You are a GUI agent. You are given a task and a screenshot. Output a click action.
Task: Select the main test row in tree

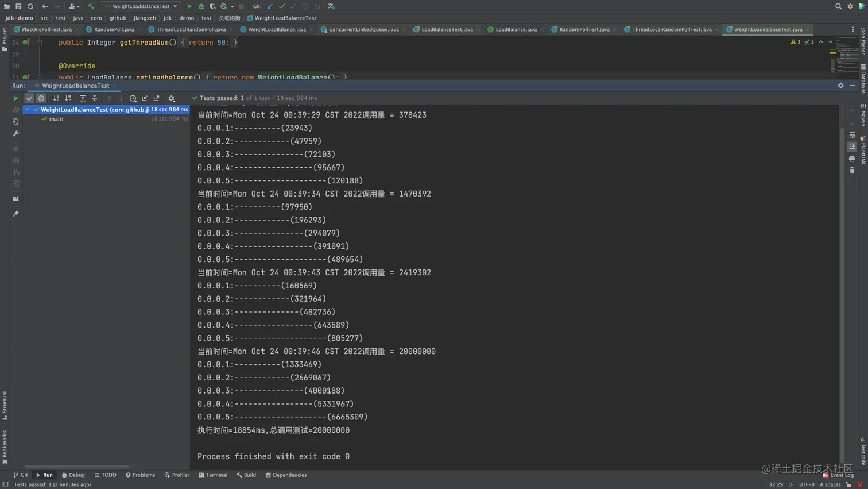pos(106,119)
